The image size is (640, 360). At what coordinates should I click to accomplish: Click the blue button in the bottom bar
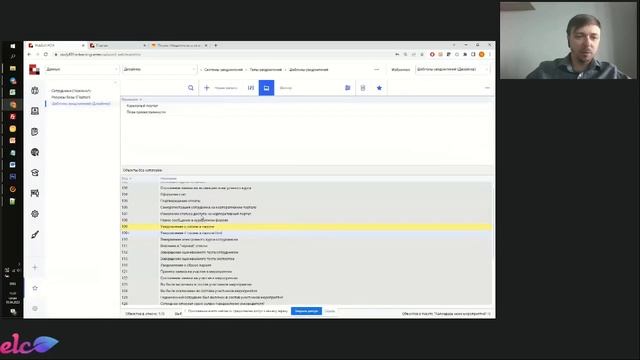(x=306, y=311)
